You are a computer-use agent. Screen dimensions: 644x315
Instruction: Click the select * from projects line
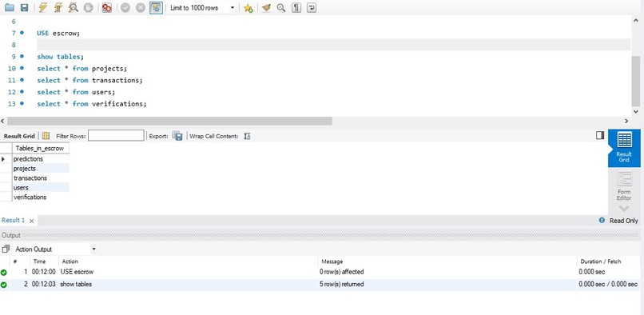pyautogui.click(x=82, y=69)
